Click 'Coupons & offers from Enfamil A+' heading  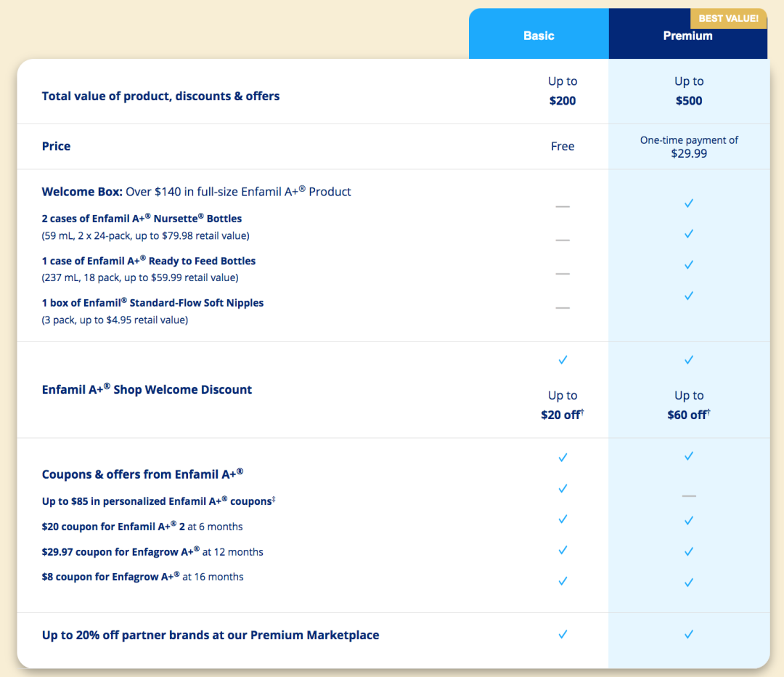tap(142, 474)
